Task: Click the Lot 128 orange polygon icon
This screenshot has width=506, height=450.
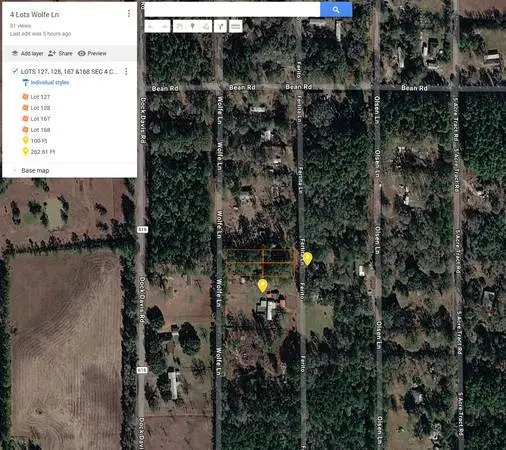Action: [25, 108]
